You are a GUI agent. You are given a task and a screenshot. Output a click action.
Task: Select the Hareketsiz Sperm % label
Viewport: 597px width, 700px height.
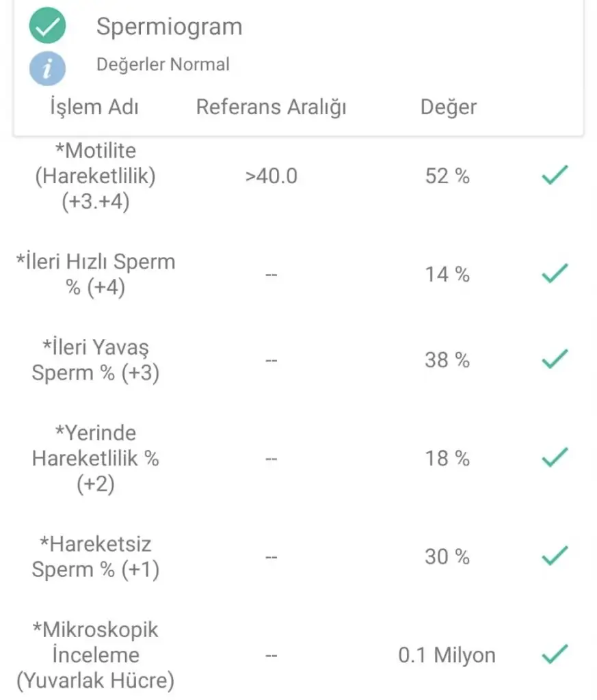(x=96, y=557)
